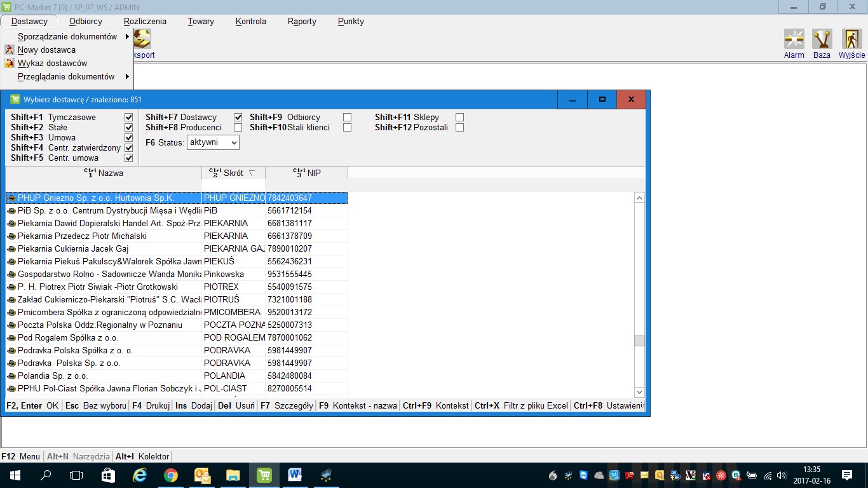Click the filter field under the Skrót column
Screen dimensions: 868x488
coord(233,185)
